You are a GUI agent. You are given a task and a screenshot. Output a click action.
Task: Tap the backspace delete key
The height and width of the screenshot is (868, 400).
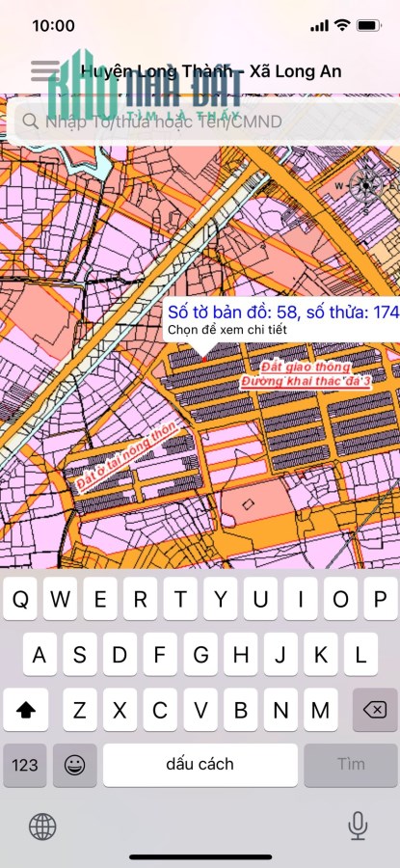(375, 710)
